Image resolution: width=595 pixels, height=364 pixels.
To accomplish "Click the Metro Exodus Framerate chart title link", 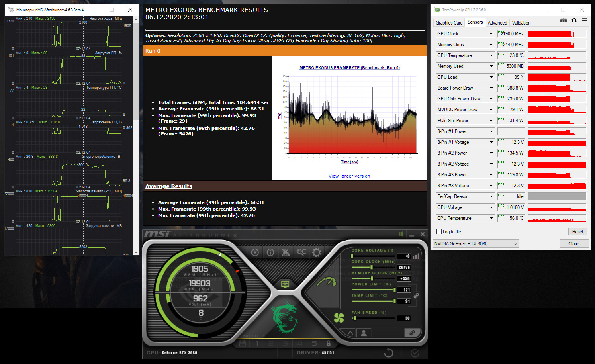I will [350, 68].
